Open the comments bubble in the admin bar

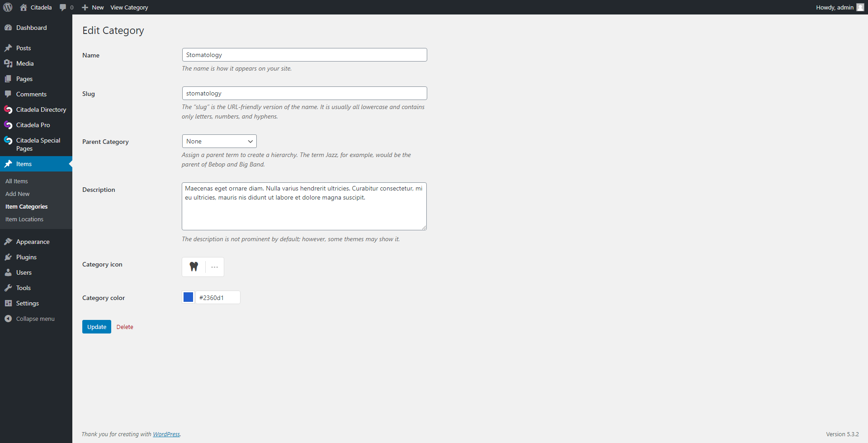point(63,7)
